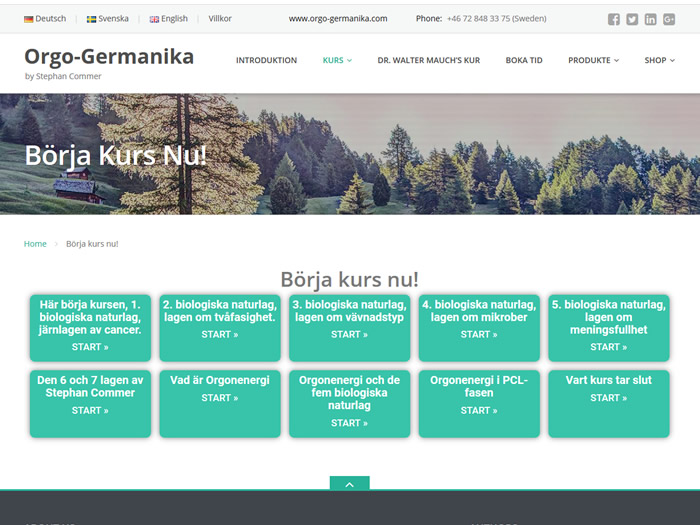Click the www.orgo-germanika.com text
The height and width of the screenshot is (525, 700).
pos(338,19)
